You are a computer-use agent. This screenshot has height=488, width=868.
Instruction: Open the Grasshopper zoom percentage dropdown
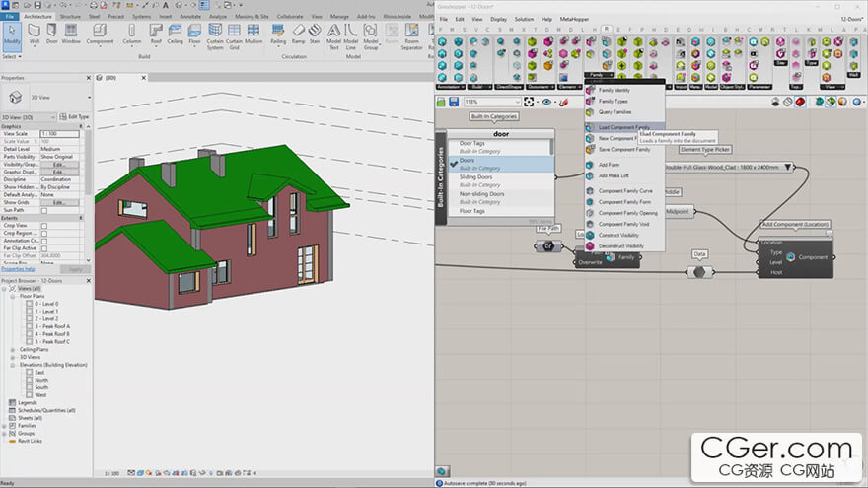coord(518,102)
